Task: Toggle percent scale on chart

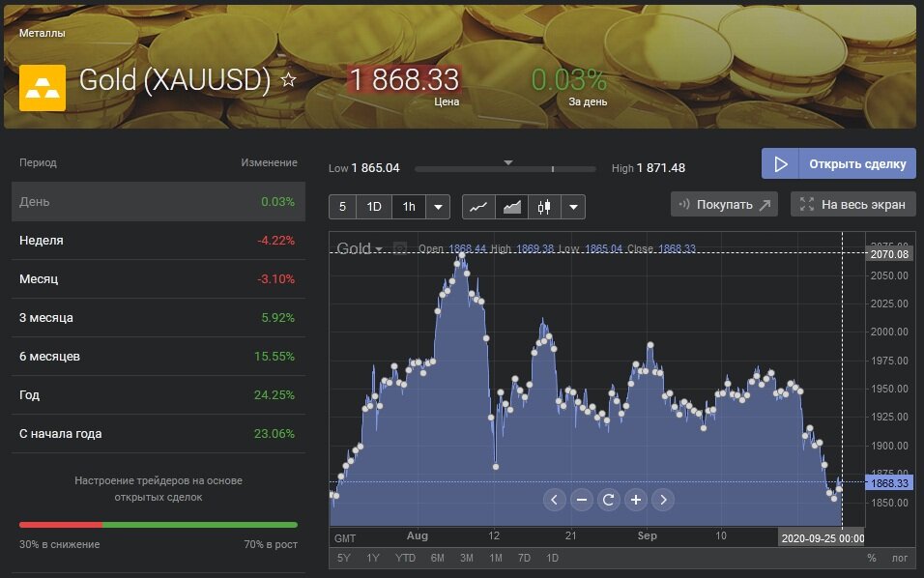Action: [871, 558]
